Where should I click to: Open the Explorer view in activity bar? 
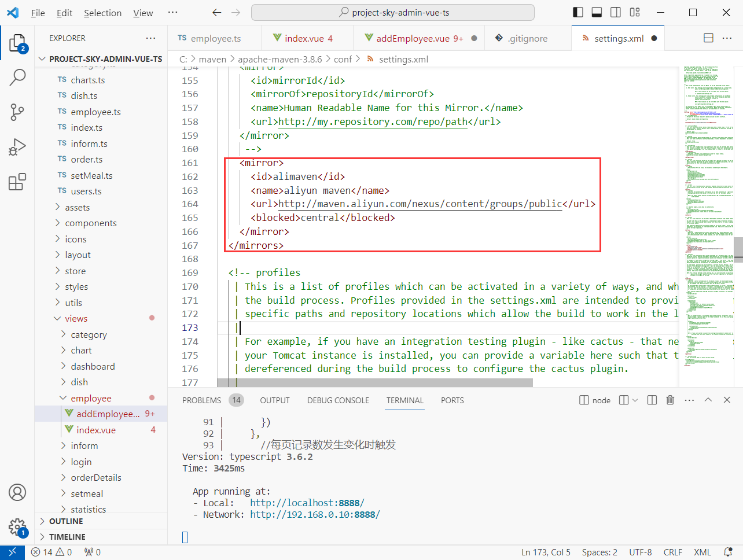point(17,43)
